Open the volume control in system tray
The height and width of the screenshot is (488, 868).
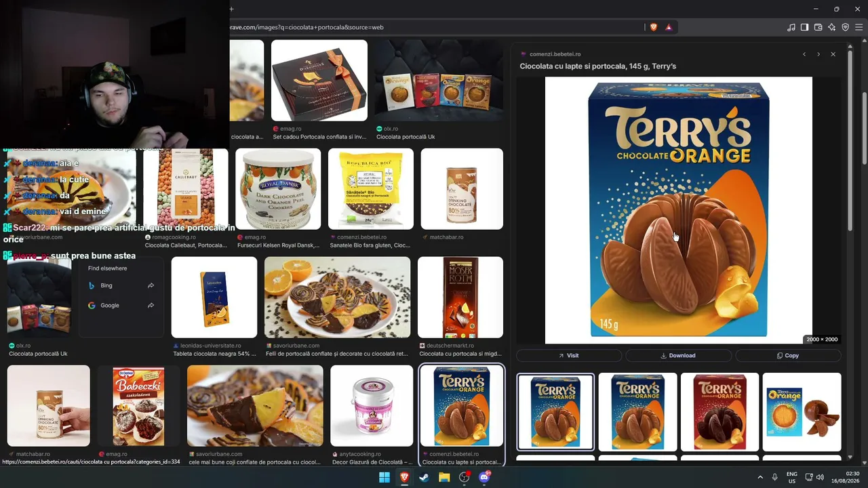pos(821,477)
